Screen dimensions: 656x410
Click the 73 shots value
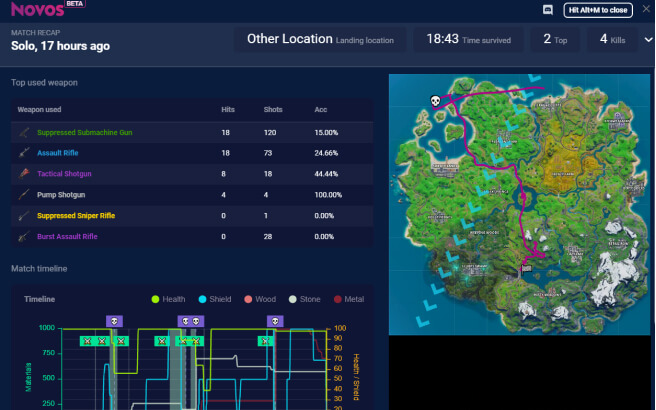click(x=268, y=153)
